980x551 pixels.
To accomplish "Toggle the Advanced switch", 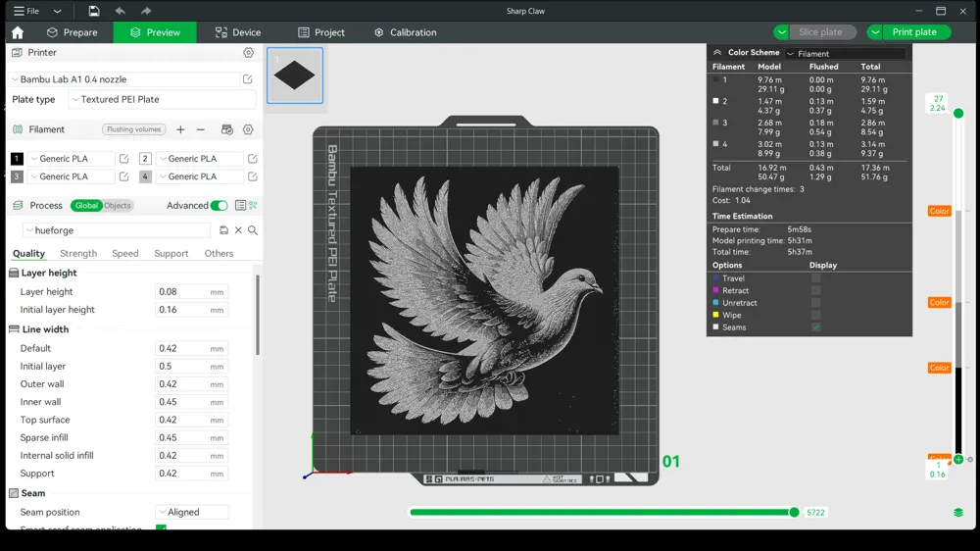I will 219,205.
